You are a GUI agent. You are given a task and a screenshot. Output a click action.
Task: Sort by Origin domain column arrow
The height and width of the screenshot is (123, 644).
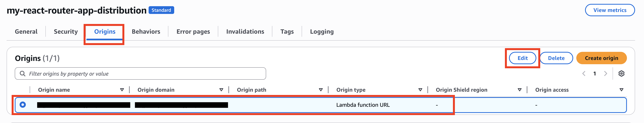click(x=221, y=90)
